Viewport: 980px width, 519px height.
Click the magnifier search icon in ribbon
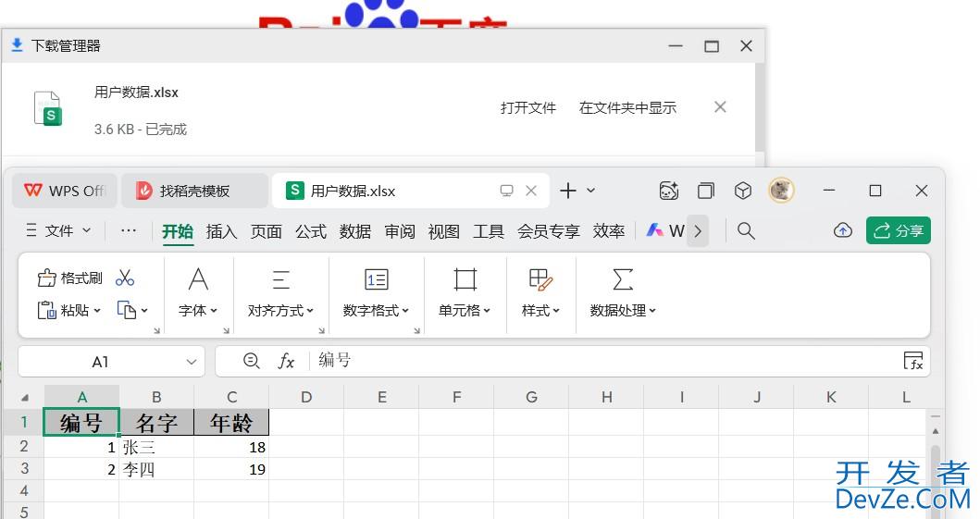pyautogui.click(x=746, y=230)
